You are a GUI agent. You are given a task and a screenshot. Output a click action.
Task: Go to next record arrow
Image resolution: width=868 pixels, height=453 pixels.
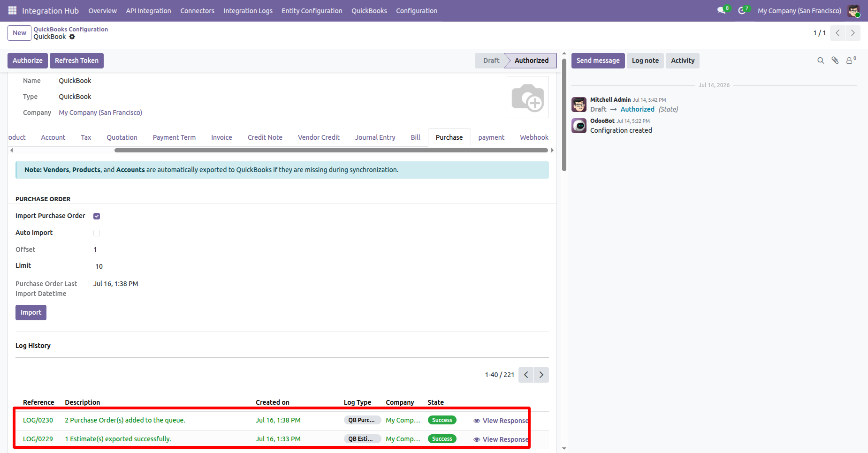click(x=853, y=33)
